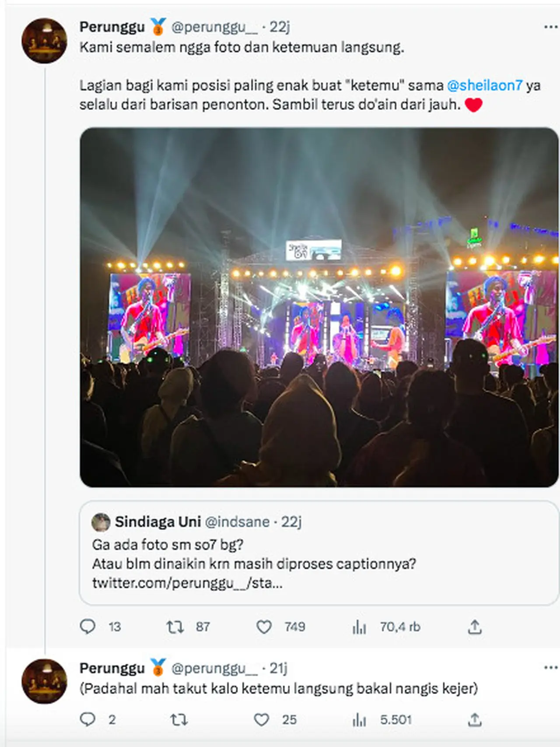Click Perunggu's avatar on the second tweet
This screenshot has height=747, width=560.
tap(44, 681)
